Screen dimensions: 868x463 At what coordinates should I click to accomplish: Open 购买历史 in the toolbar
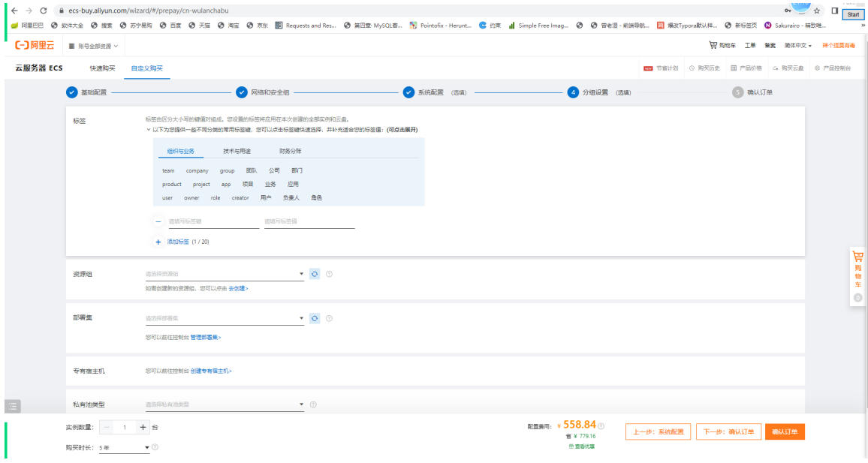tap(704, 68)
